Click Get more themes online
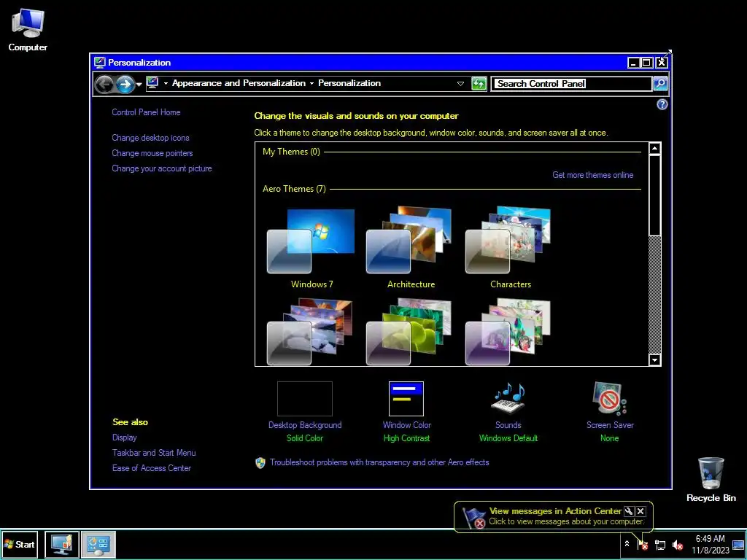This screenshot has height=560, width=747. click(592, 175)
